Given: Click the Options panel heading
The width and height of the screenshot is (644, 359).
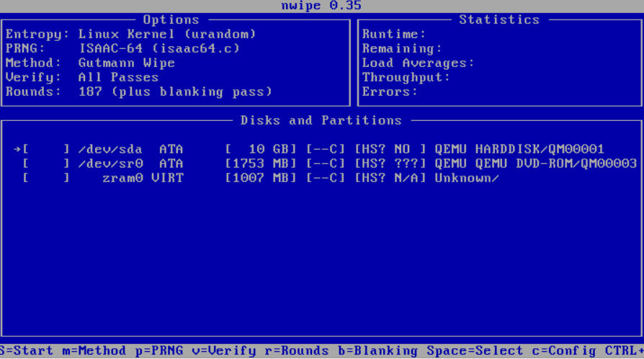Looking at the screenshot, I should (x=171, y=19).
